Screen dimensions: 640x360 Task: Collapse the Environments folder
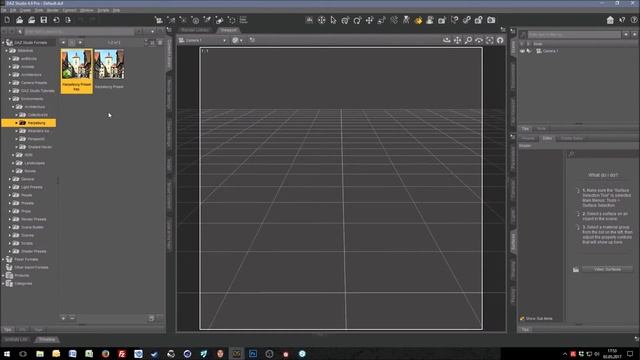pyautogui.click(x=10, y=99)
